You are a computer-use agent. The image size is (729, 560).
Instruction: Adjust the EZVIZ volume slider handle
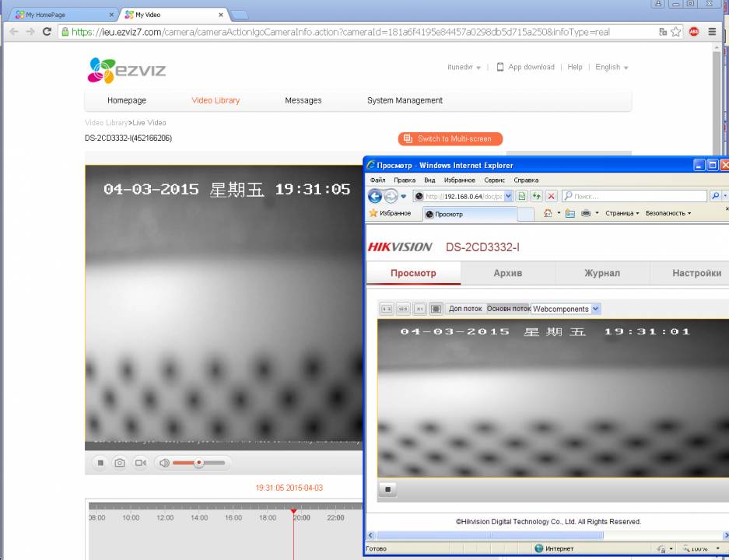[199, 463]
